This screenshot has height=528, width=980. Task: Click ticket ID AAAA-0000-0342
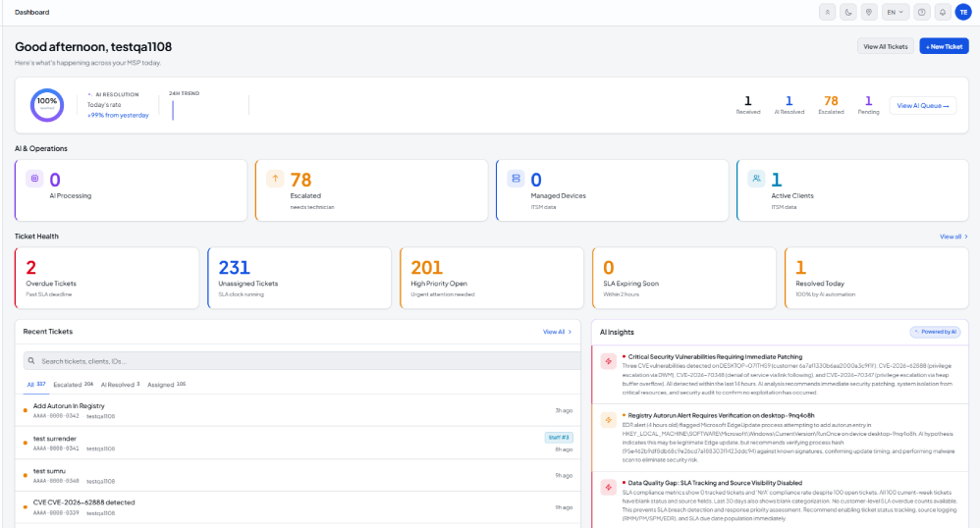[x=56, y=416]
